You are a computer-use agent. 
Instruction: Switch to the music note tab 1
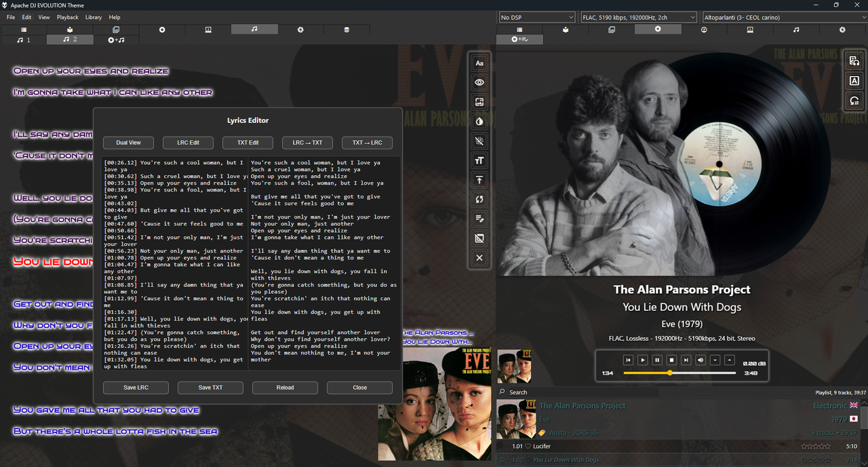24,40
